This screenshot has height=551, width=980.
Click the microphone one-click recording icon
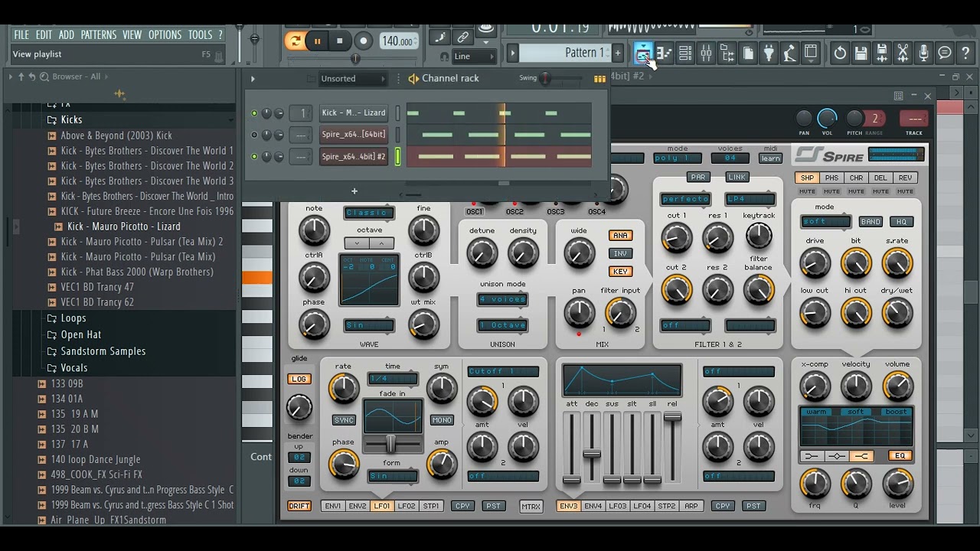point(924,53)
